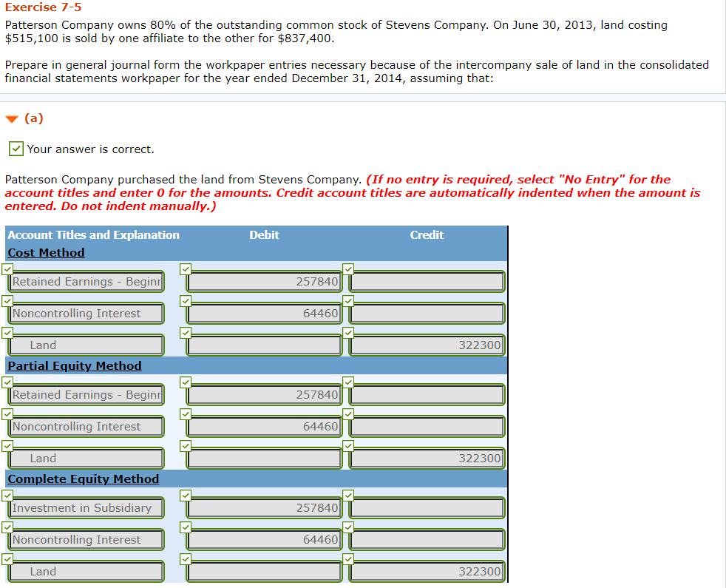The height and width of the screenshot is (588, 726).
Task: Click checkmark icon above Partial Equity 322300 credit
Action: pos(349,446)
